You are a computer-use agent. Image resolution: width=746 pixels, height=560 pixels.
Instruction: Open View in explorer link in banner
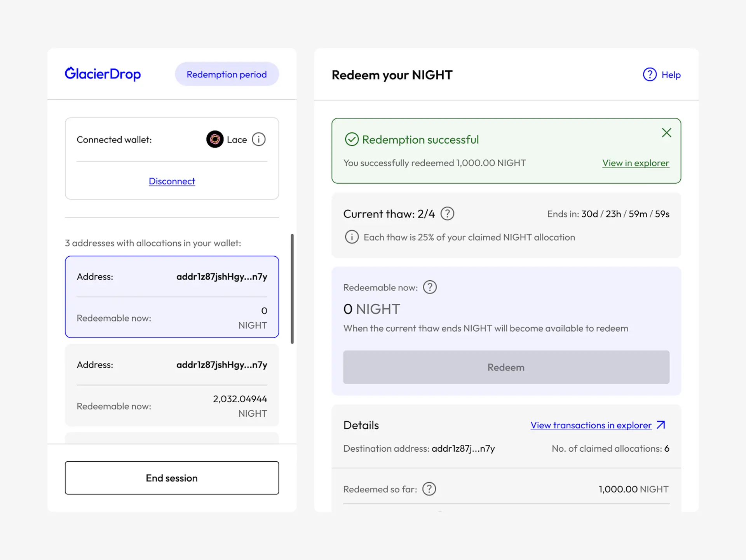coord(636,163)
